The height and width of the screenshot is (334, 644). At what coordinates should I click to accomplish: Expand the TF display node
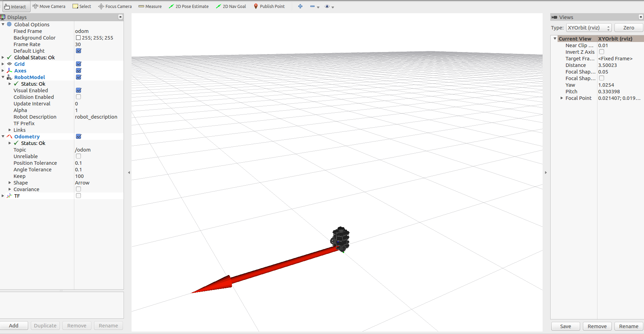3,196
